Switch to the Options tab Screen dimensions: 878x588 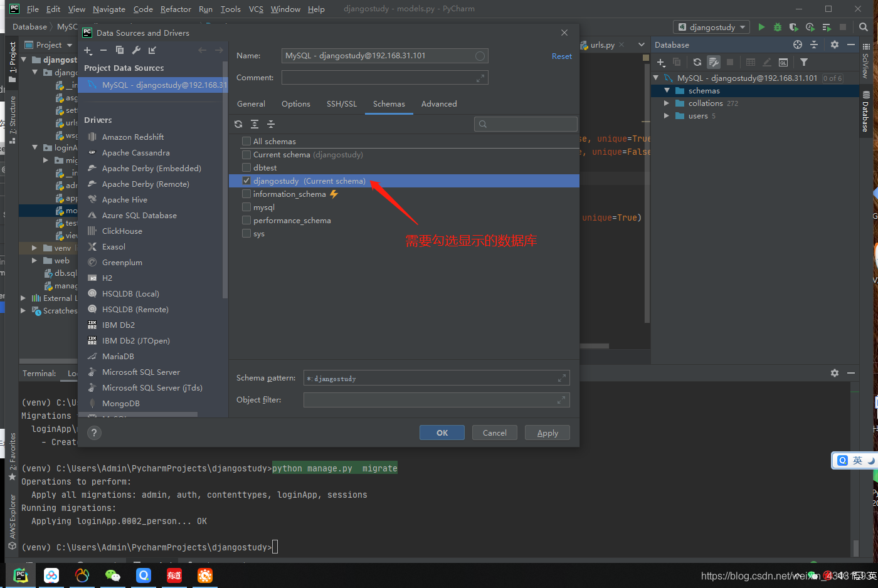(296, 104)
